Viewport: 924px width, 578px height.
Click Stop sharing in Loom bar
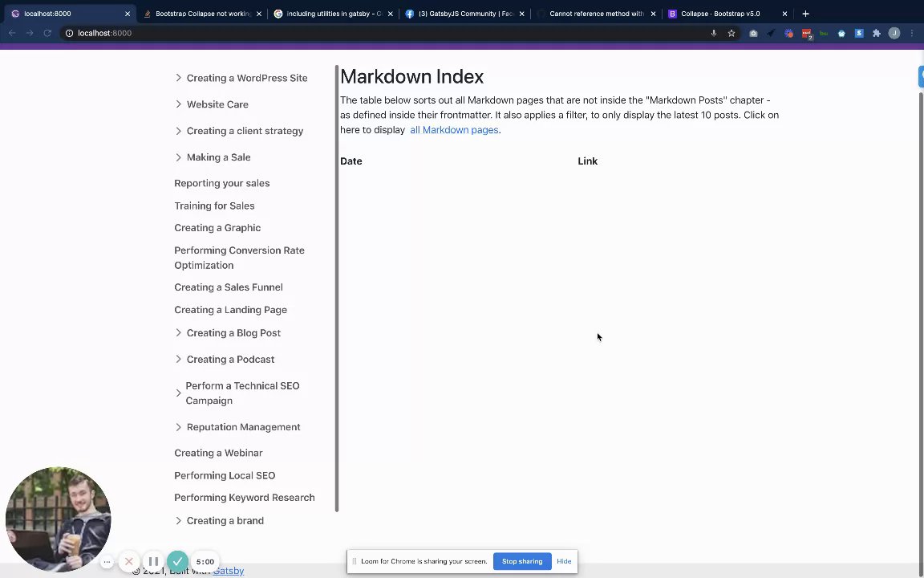(x=522, y=561)
